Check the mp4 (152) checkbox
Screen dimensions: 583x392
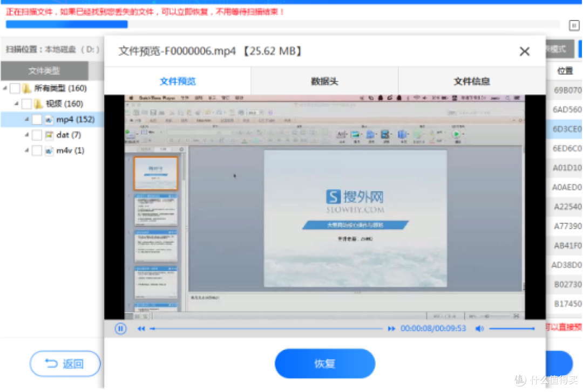[37, 119]
